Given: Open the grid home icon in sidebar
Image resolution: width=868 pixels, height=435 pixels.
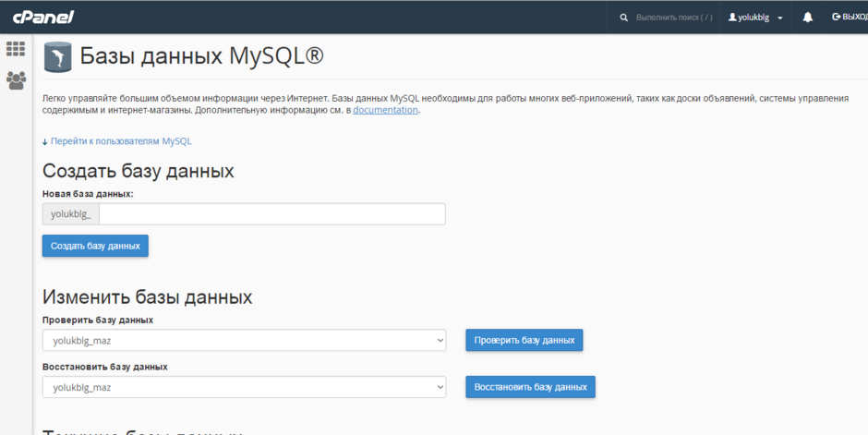Looking at the screenshot, I should click(16, 49).
